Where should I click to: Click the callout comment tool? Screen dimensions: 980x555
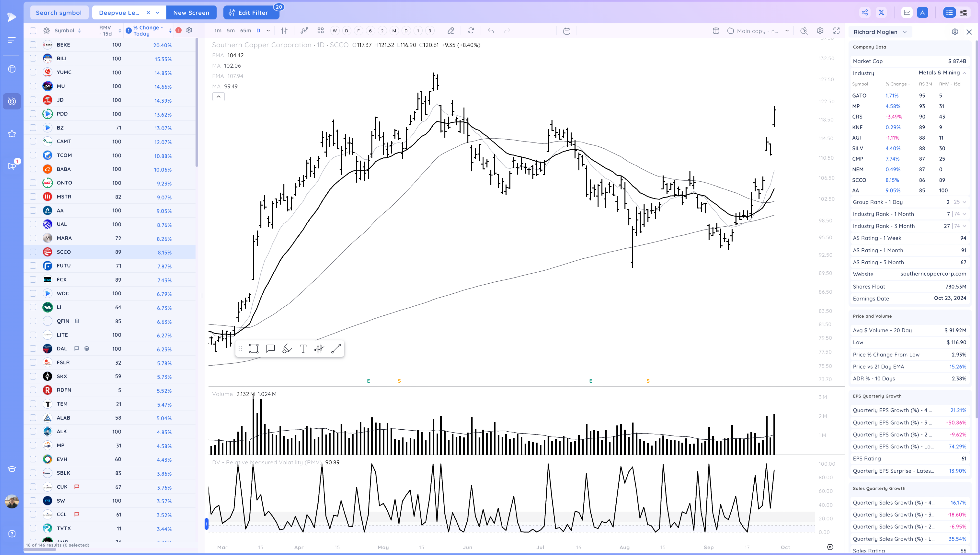pyautogui.click(x=270, y=349)
